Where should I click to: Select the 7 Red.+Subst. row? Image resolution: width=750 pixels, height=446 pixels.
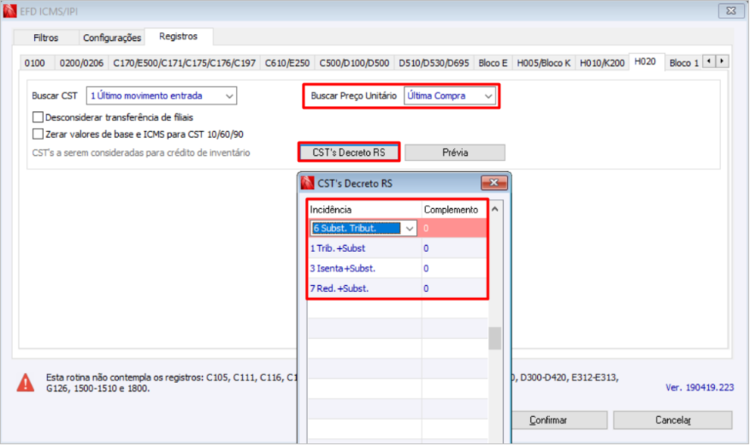(x=397, y=289)
